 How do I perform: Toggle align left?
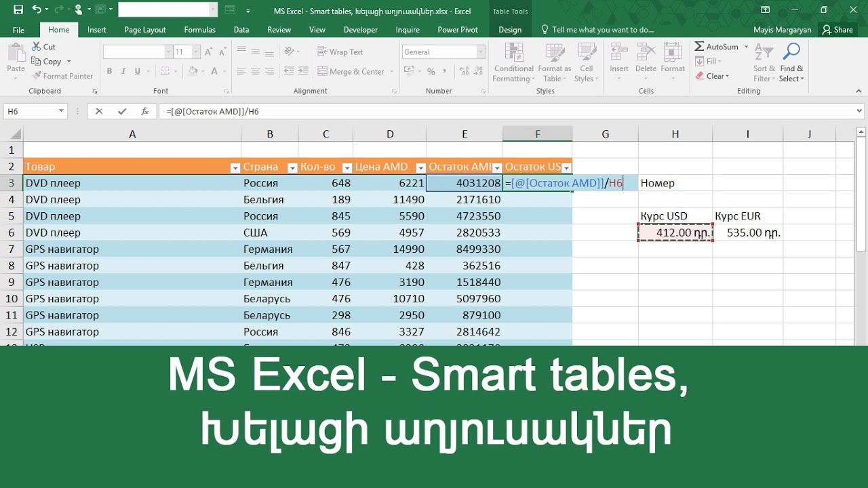click(x=241, y=71)
